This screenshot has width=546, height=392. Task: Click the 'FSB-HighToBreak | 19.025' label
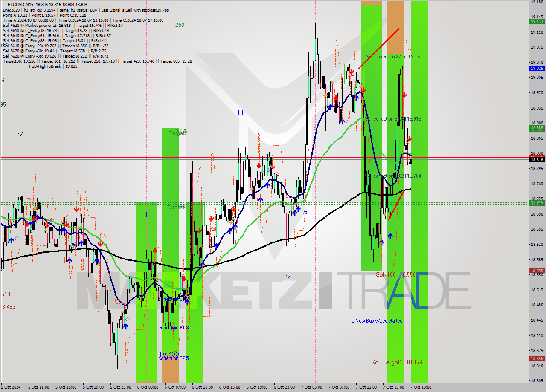(53, 66)
